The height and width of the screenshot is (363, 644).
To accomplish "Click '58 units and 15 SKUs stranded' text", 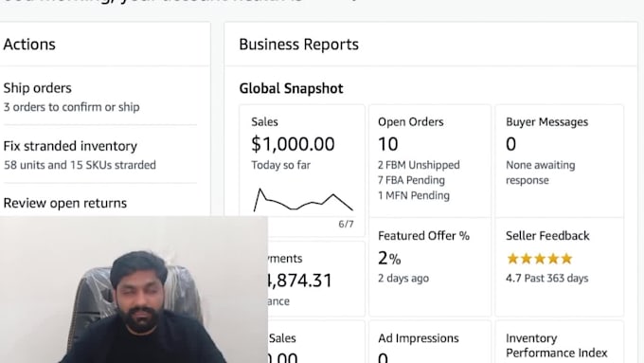I will click(80, 165).
